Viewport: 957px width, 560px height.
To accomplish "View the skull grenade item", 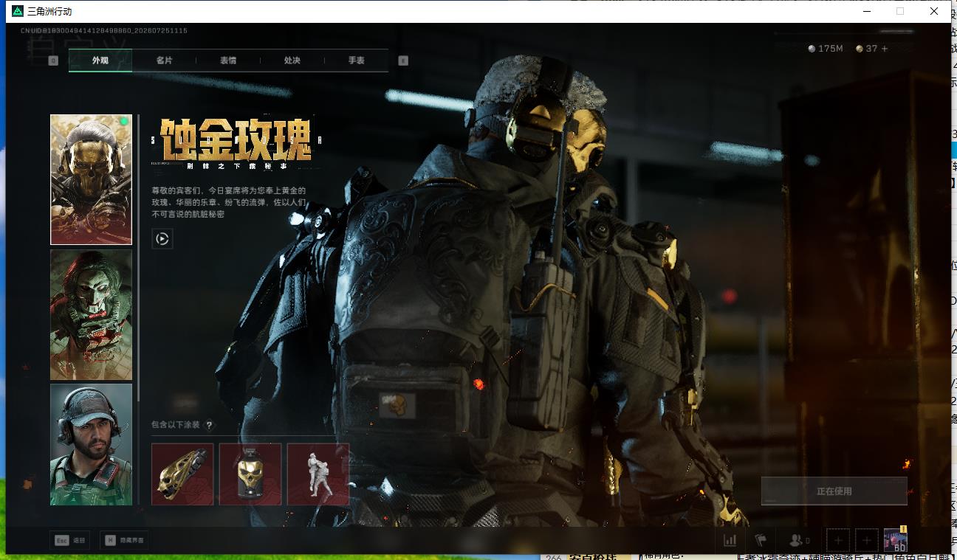I will point(250,474).
